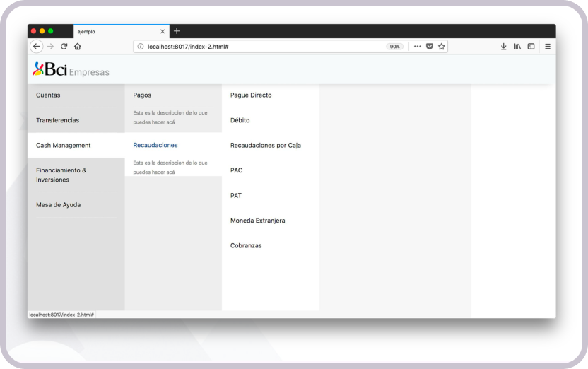The width and height of the screenshot is (588, 369).
Task: Show the library bookshelf icon
Action: 517,47
